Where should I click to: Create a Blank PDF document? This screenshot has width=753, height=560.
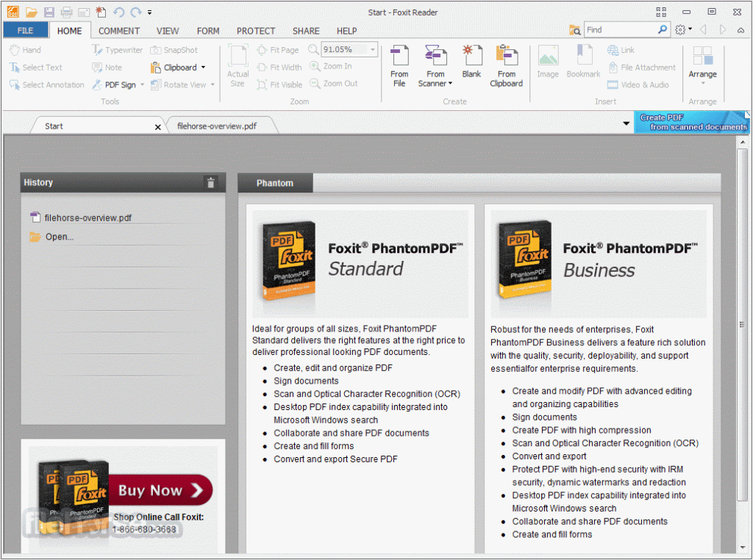pyautogui.click(x=471, y=61)
